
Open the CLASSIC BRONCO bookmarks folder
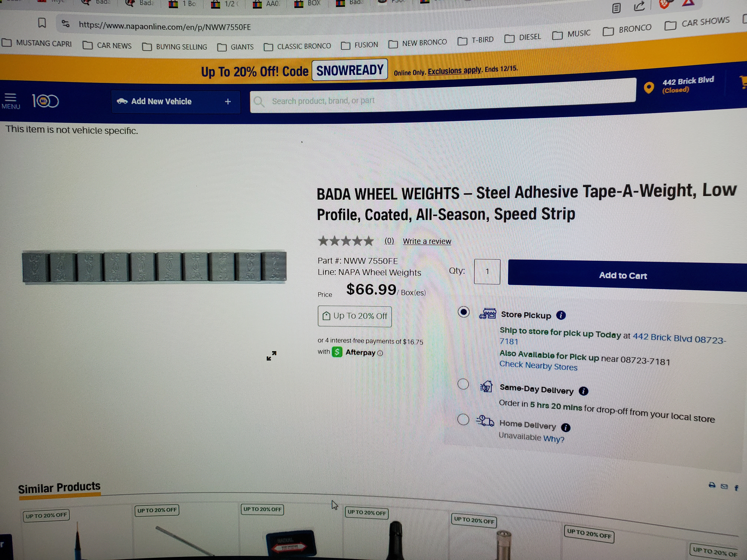[x=297, y=46]
